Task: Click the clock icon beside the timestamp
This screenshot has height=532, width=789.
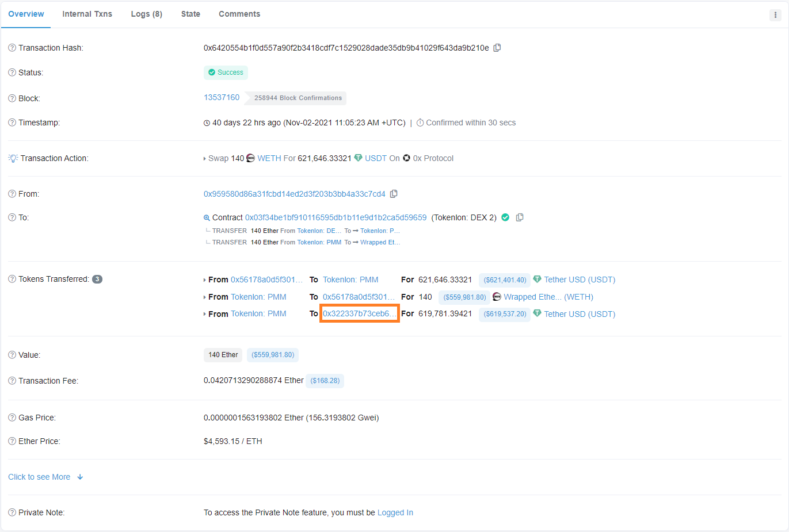Action: (207, 123)
